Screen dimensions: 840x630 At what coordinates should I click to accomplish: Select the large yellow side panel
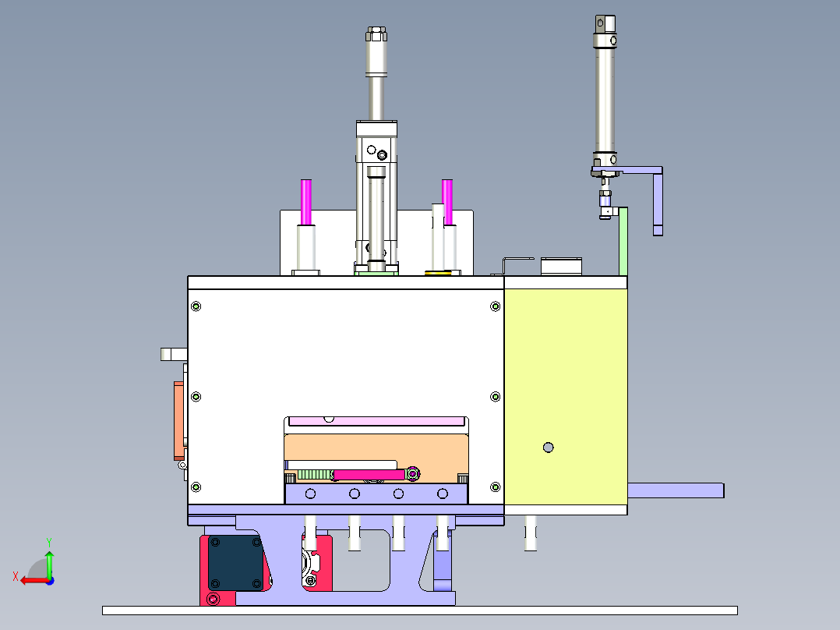tap(565, 397)
